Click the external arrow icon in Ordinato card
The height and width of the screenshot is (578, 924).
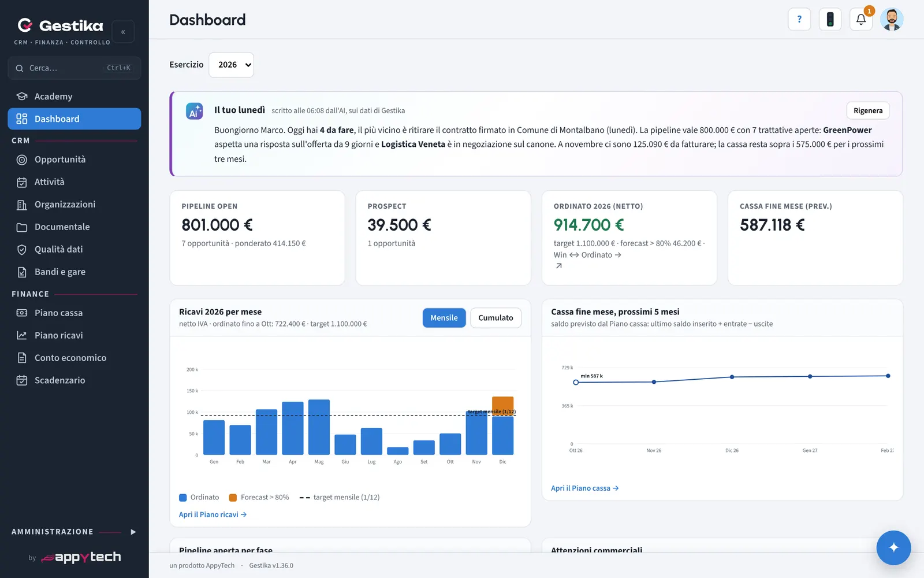[558, 266]
